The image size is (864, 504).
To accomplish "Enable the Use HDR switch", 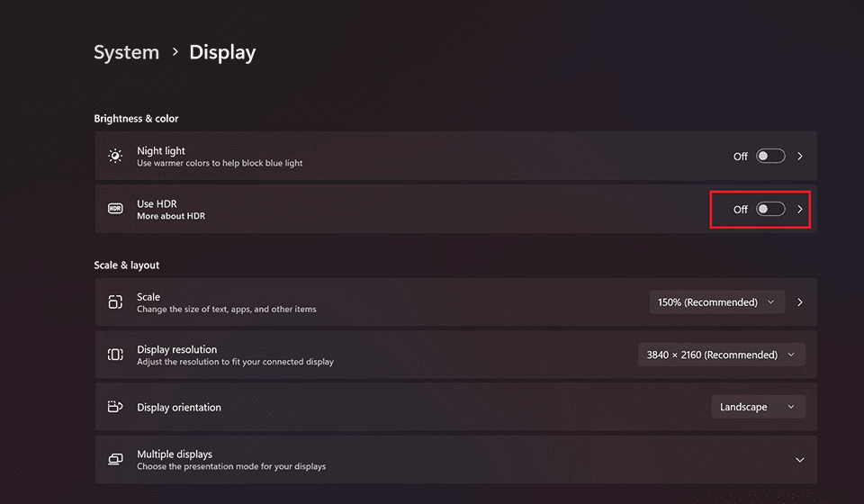I will coord(770,209).
